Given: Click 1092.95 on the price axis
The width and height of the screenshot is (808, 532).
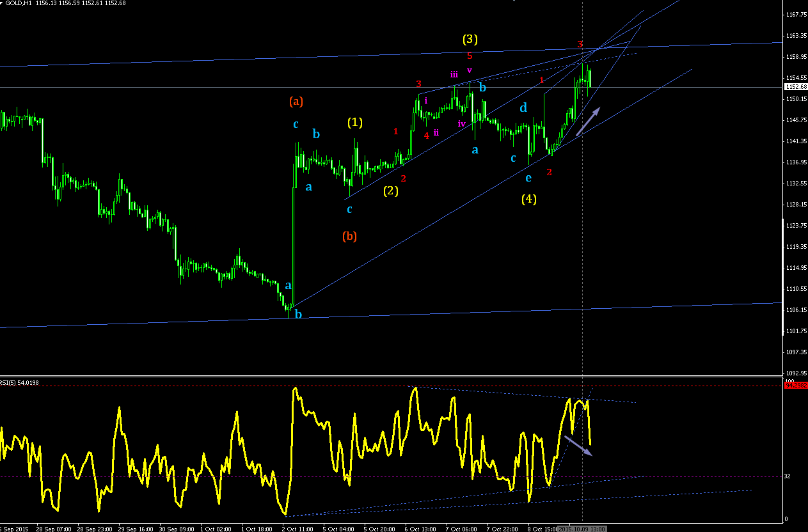Looking at the screenshot, I should click(797, 373).
